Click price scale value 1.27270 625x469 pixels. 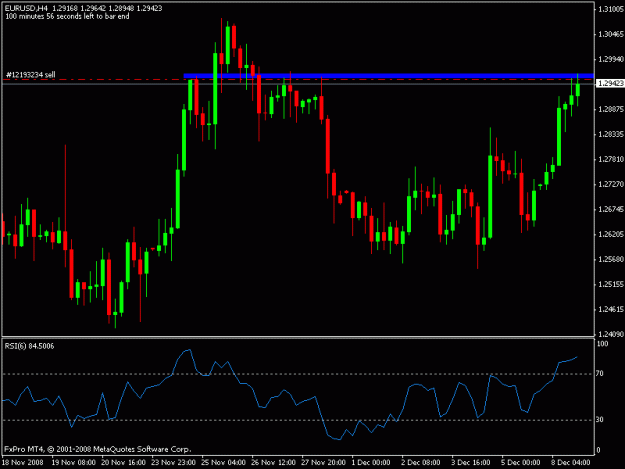611,184
